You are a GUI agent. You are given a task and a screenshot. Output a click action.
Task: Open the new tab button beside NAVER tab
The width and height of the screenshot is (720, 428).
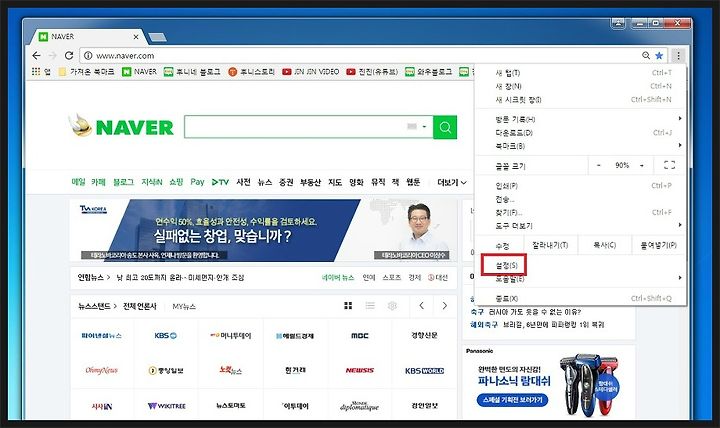[157, 37]
